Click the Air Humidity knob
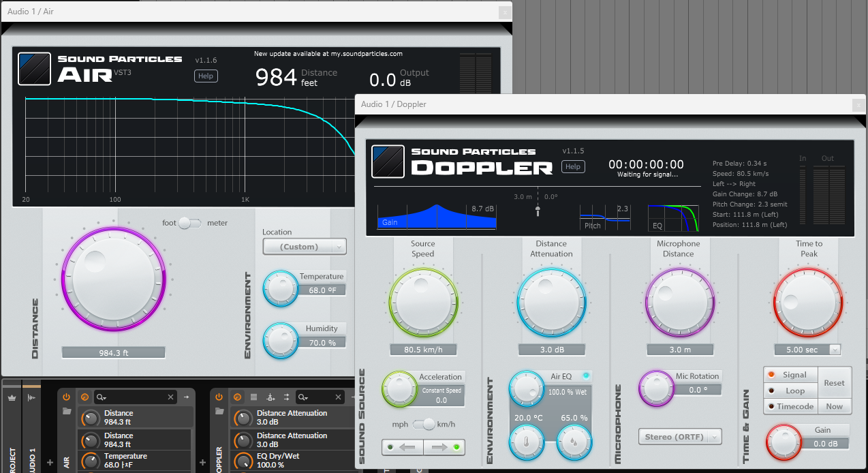868x473 pixels. [280, 340]
